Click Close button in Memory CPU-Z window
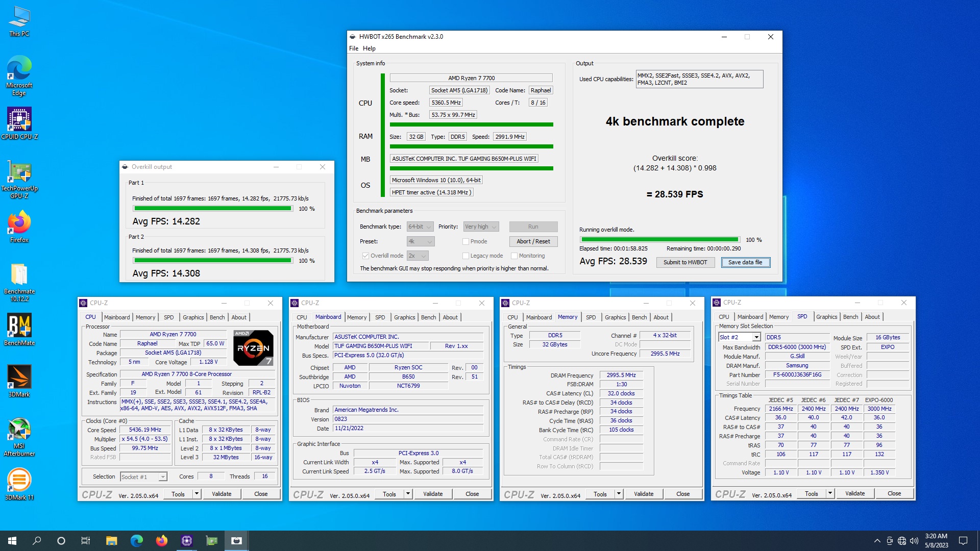 click(683, 494)
